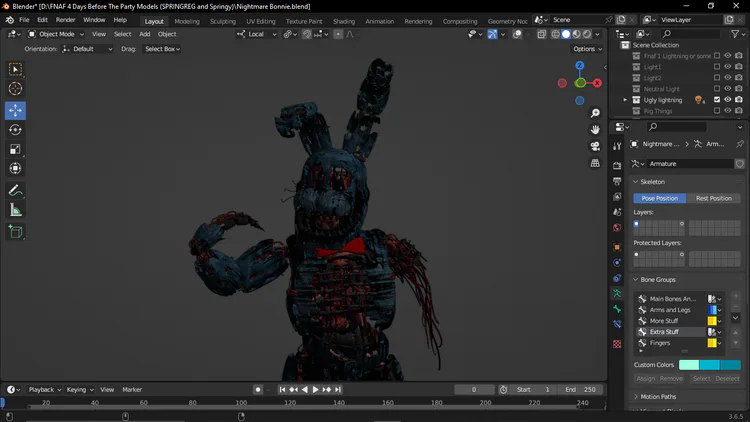750x422 pixels.
Task: Switch to the Shading workspace tab
Action: [344, 21]
